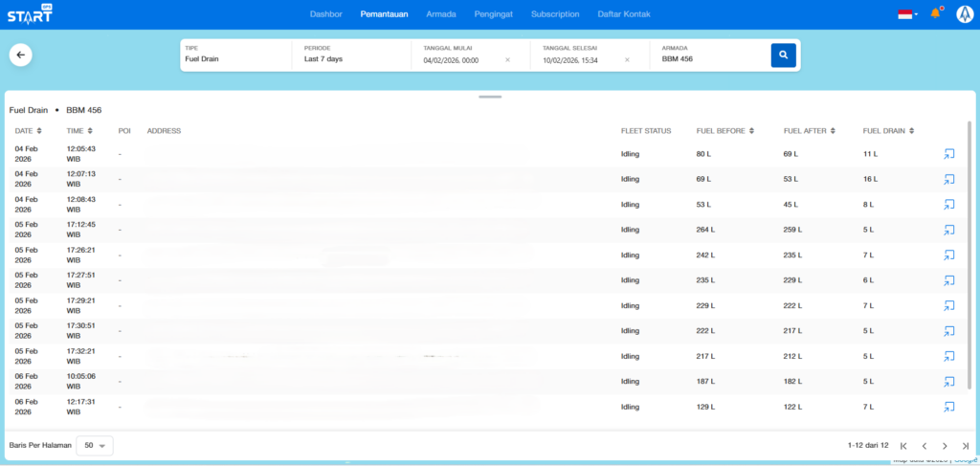Screen dimensions: 980x466
Task: Open the user profile avatar
Action: click(x=964, y=14)
